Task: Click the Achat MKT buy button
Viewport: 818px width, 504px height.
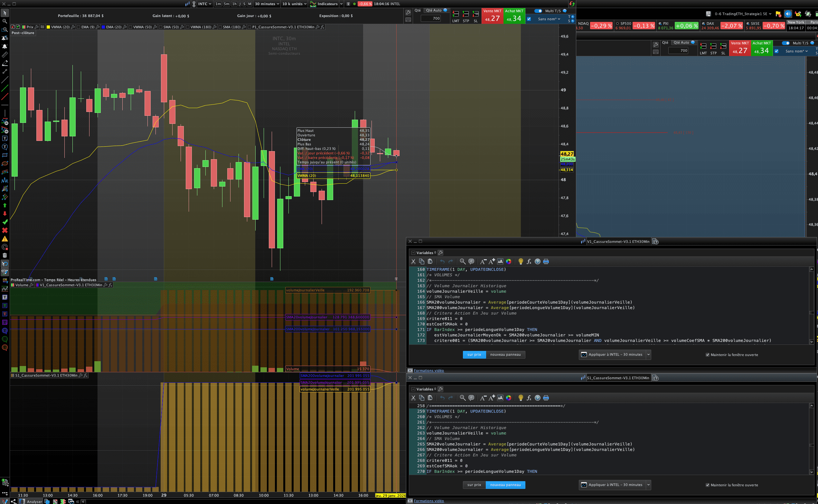Action: pos(514,16)
